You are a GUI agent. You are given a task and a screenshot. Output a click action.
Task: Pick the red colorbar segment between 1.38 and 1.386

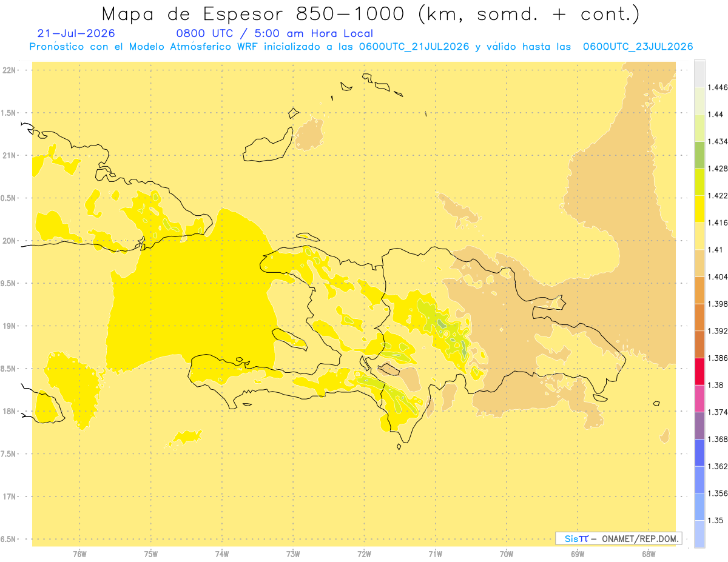(699, 372)
